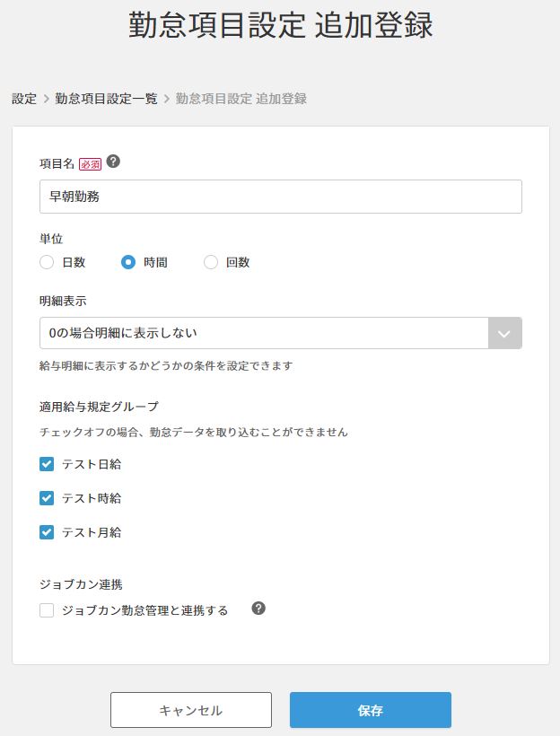
Task: Click the help icon beside 項目名
Action: coord(113,162)
